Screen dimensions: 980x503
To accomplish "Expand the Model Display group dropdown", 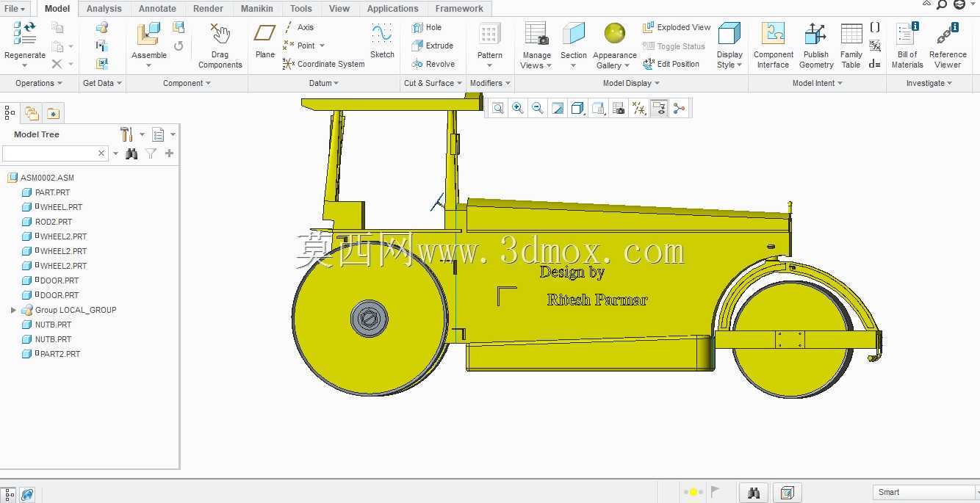I will point(631,83).
